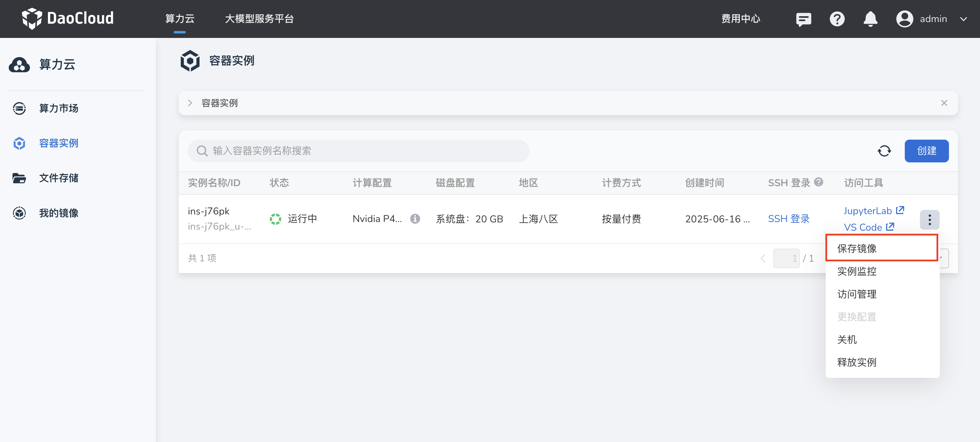
Task: Click the refresh list icon
Action: [884, 151]
